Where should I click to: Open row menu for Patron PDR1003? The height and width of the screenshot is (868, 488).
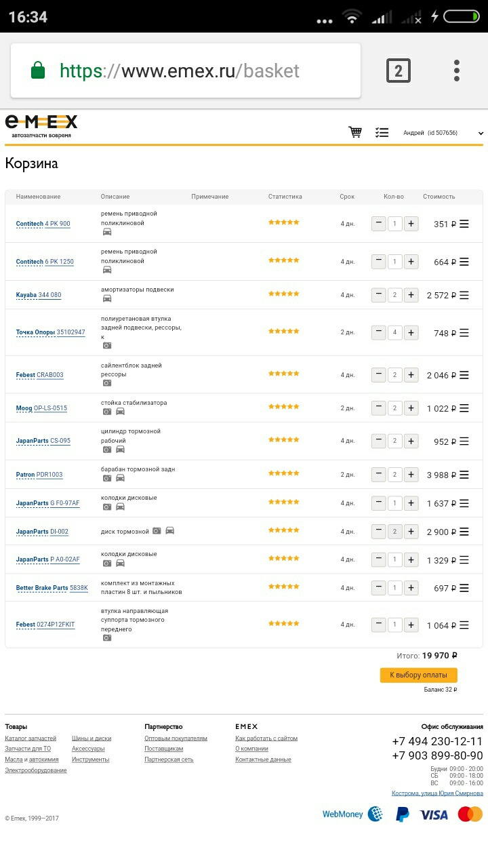(x=464, y=475)
